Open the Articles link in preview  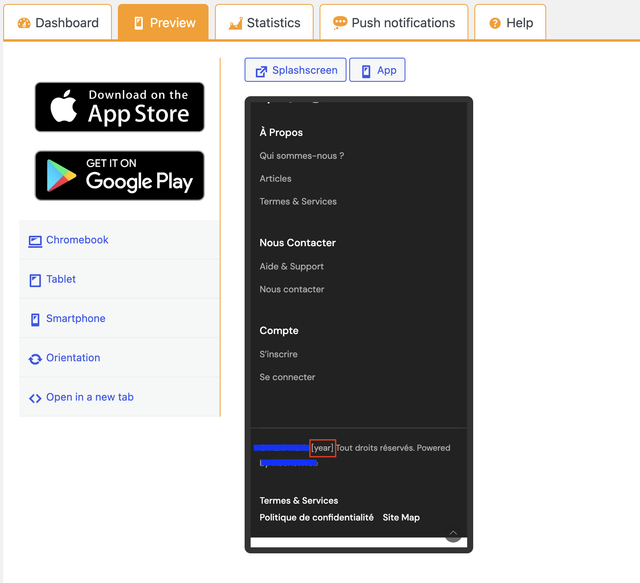[276, 178]
